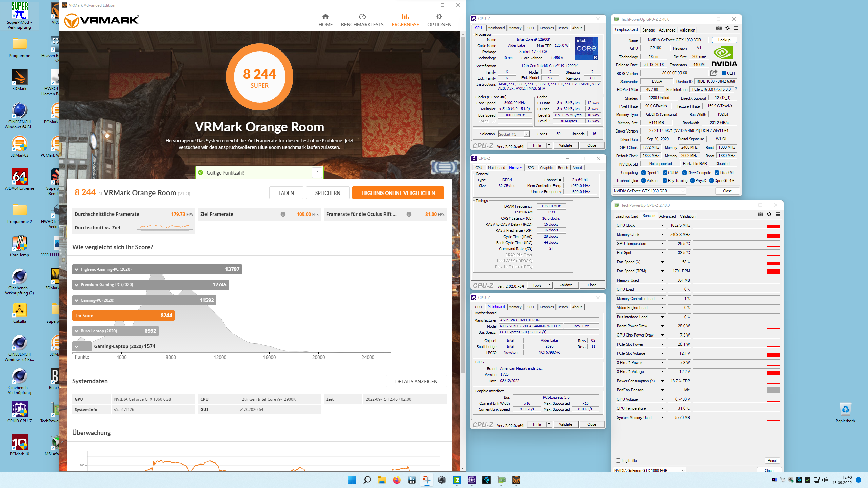Open the Windows Start menu
This screenshot has height=488, width=868.
point(352,480)
